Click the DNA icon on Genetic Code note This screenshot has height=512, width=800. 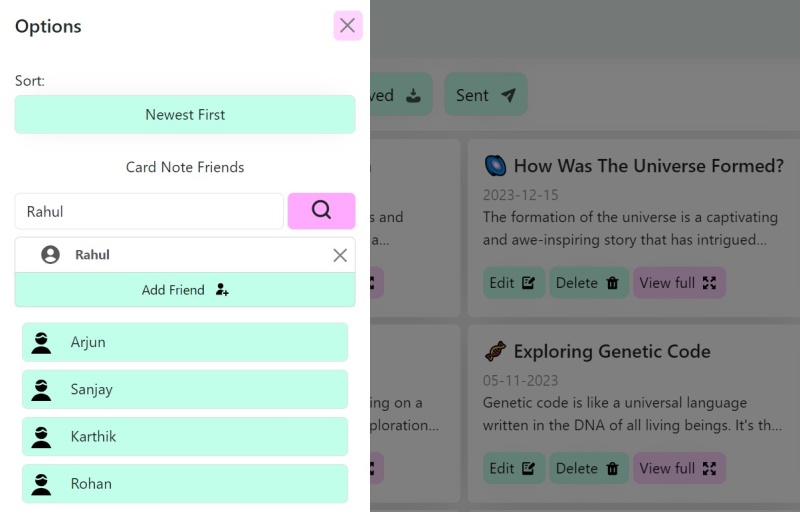pyautogui.click(x=495, y=351)
